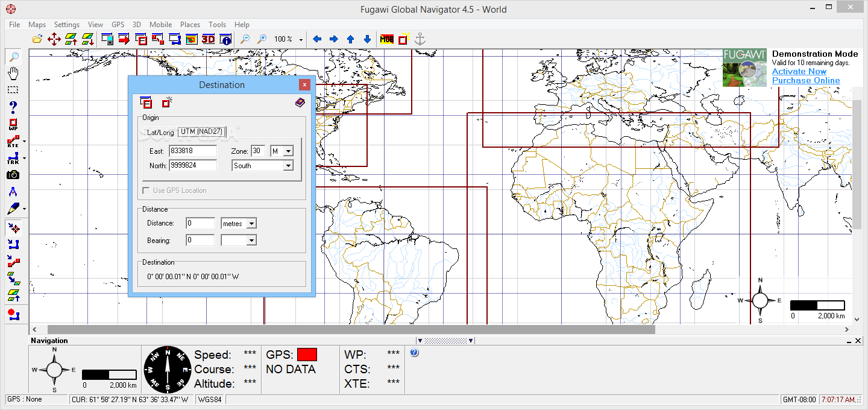Click the GMT-08:00 timezone in status bar
The height and width of the screenshot is (410, 868).
[x=799, y=399]
